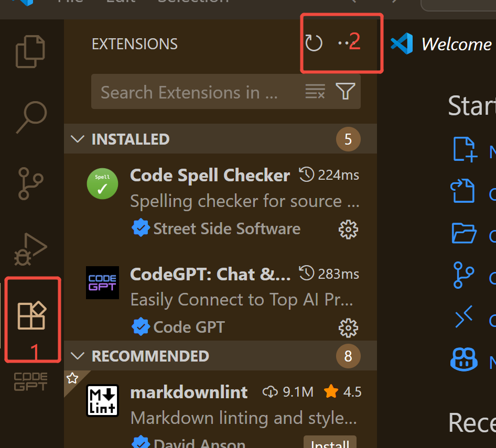Open the Search view in activity bar
Viewport: 496px width, 448px height.
(x=31, y=117)
